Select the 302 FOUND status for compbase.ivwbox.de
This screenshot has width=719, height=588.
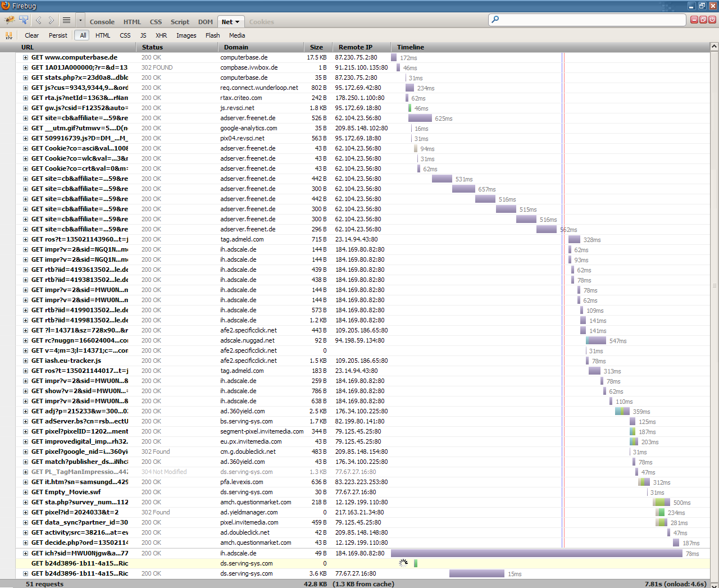(157, 67)
